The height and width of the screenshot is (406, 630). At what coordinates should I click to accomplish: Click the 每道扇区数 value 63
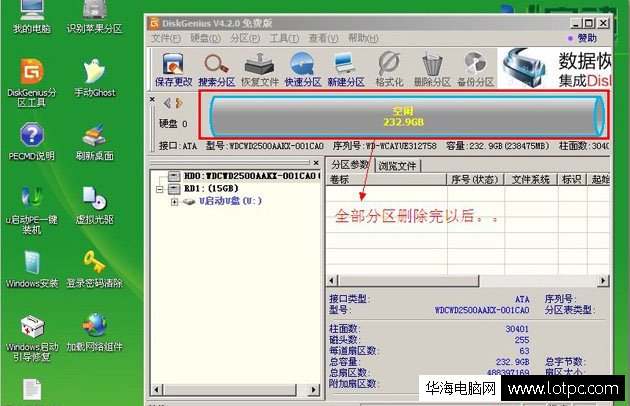[524, 351]
